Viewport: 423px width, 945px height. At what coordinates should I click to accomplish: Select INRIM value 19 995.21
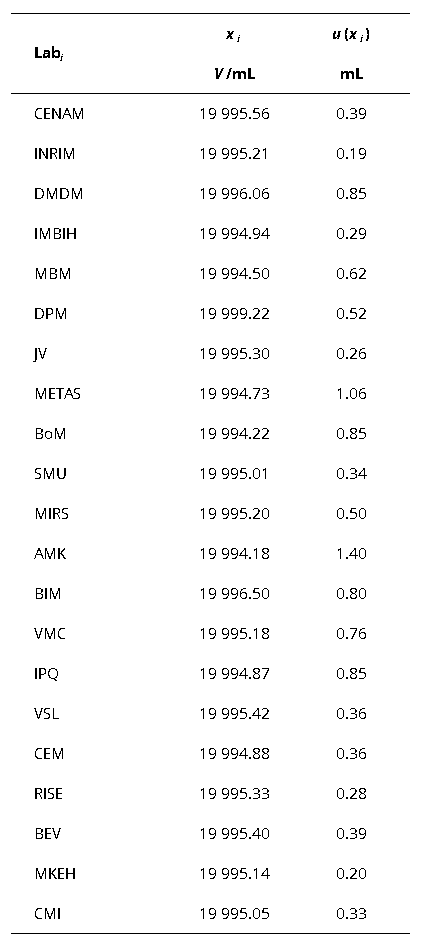coord(234,154)
